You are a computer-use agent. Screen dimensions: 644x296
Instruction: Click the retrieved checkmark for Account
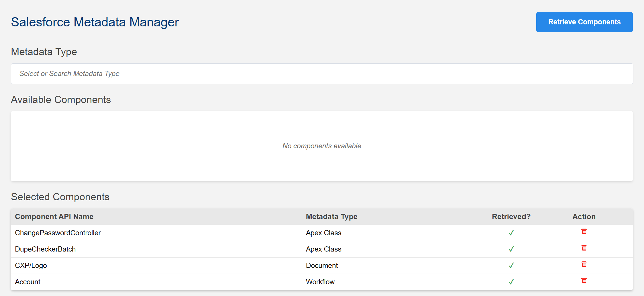tap(511, 282)
